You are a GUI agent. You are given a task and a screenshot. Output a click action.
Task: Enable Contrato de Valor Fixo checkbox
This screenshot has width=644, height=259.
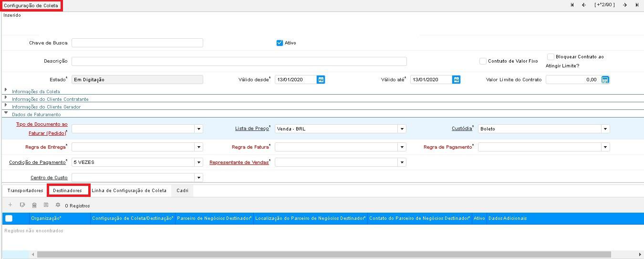pyautogui.click(x=483, y=61)
